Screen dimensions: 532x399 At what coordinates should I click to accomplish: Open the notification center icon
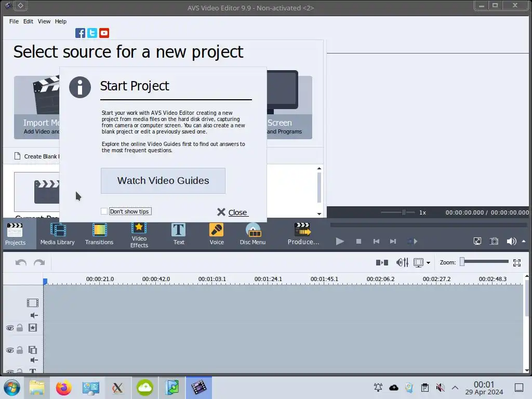(x=519, y=388)
